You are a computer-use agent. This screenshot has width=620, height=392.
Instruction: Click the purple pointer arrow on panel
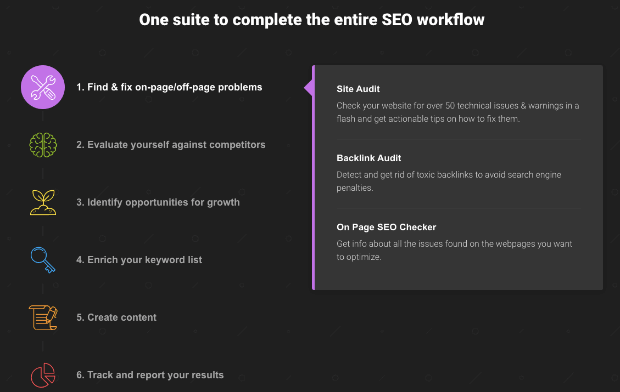click(308, 87)
